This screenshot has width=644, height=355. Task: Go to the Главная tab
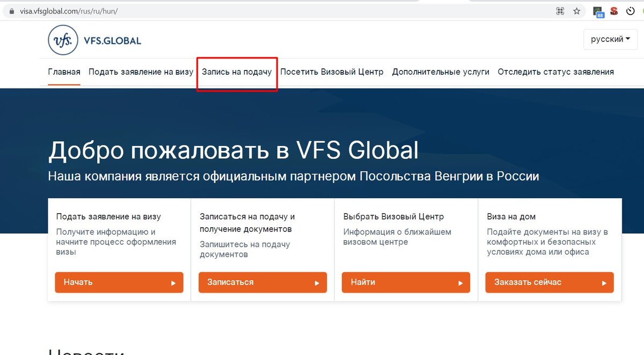tap(64, 71)
